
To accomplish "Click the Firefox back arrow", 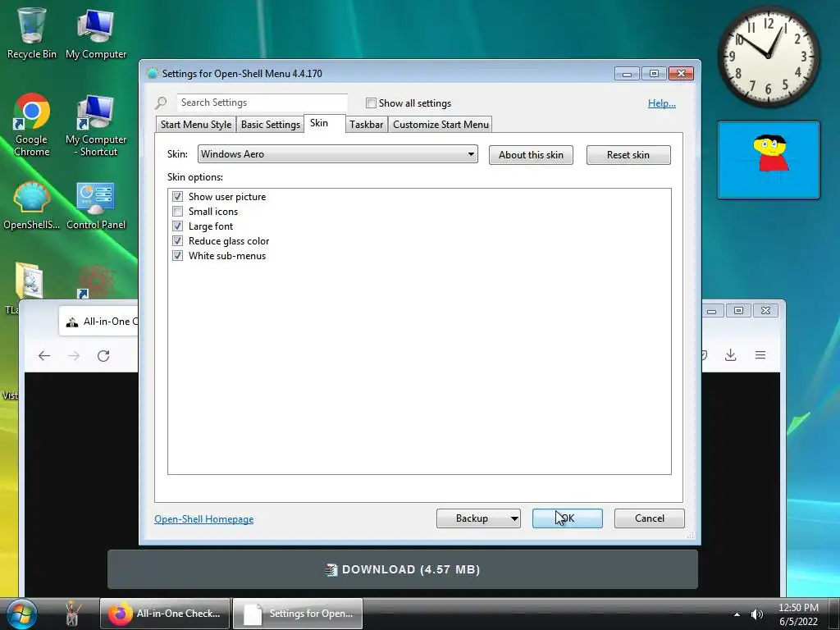I will tap(44, 356).
